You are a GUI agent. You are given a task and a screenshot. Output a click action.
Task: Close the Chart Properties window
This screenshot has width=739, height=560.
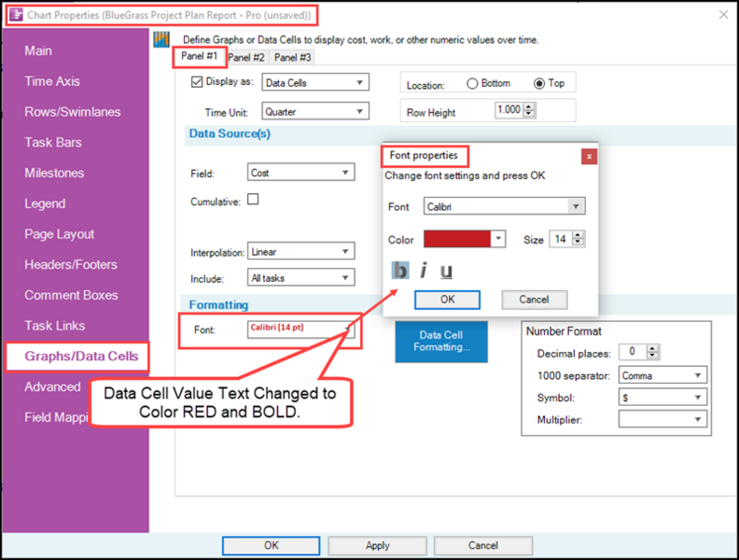[723, 15]
